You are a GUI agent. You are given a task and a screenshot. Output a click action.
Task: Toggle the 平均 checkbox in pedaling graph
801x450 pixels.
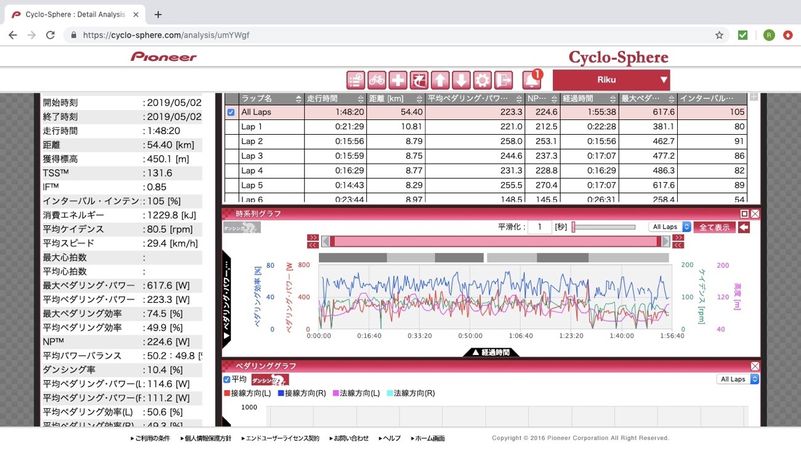pyautogui.click(x=227, y=380)
